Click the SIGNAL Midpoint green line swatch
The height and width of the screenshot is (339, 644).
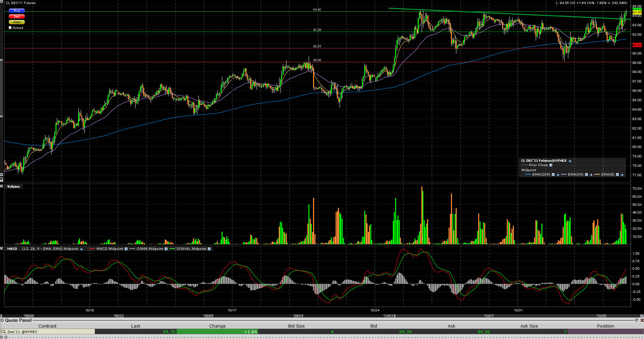(173, 249)
